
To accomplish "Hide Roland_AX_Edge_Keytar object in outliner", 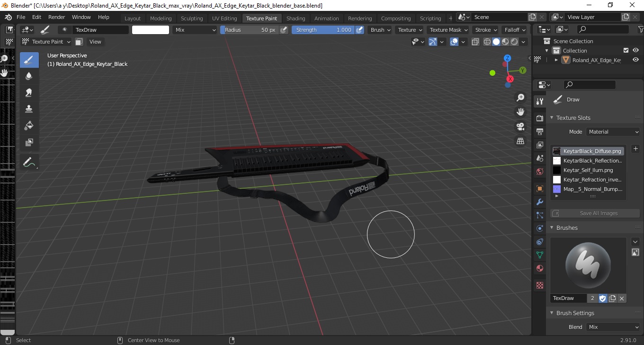I will click(x=635, y=60).
